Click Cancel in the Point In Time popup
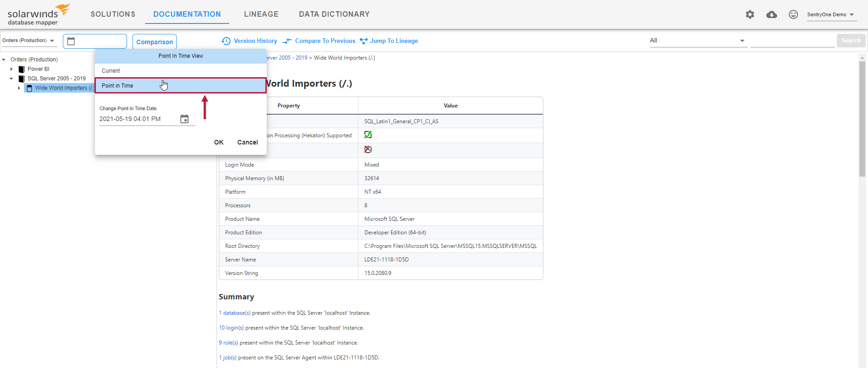 point(247,142)
